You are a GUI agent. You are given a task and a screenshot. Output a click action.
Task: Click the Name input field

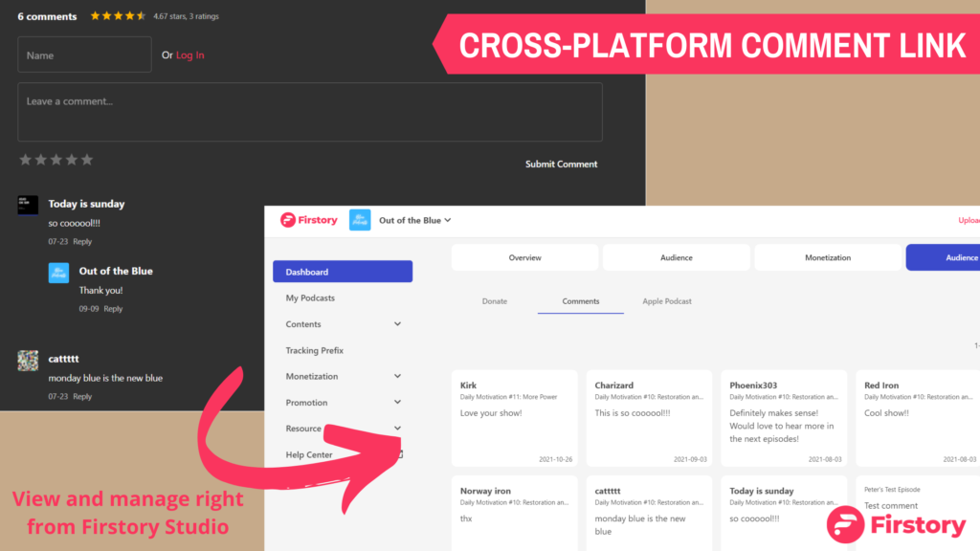84,55
